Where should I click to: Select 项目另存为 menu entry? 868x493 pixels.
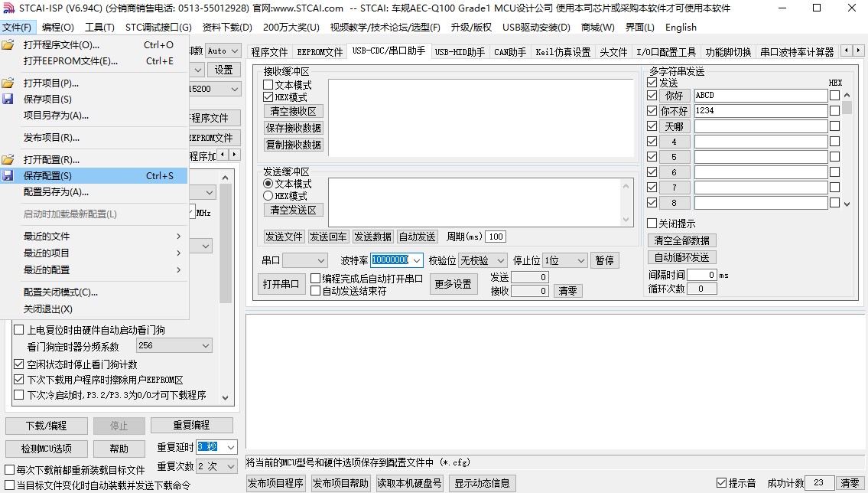point(94,116)
